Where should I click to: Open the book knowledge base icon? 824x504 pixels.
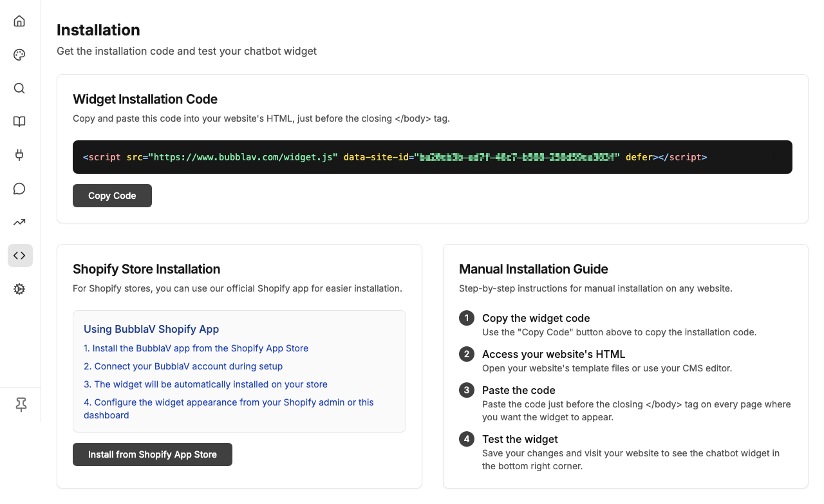click(x=19, y=122)
